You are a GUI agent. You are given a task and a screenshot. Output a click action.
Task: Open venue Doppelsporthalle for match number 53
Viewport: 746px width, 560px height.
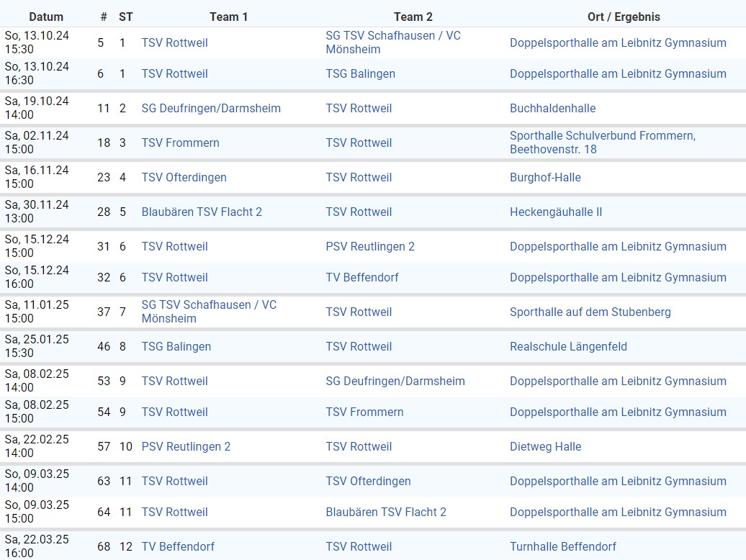click(618, 381)
